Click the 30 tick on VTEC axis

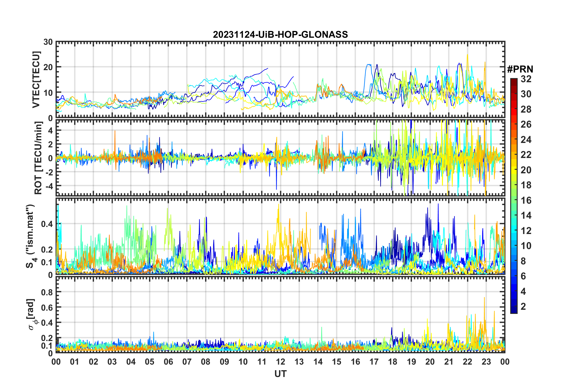(48, 42)
